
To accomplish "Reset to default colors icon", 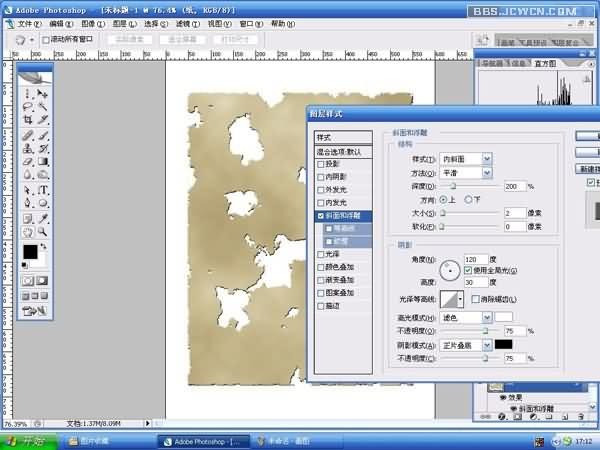I will pyautogui.click(x=24, y=265).
